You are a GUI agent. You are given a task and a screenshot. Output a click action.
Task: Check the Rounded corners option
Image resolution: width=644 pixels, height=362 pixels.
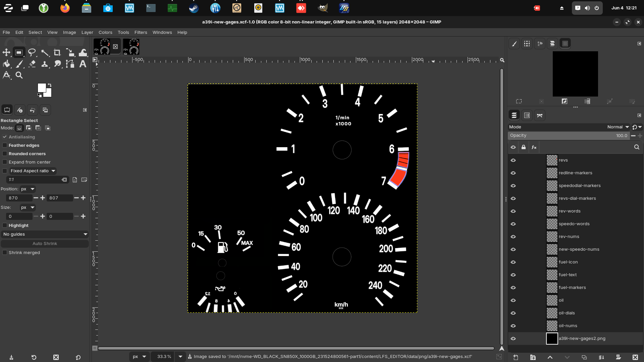(x=5, y=154)
